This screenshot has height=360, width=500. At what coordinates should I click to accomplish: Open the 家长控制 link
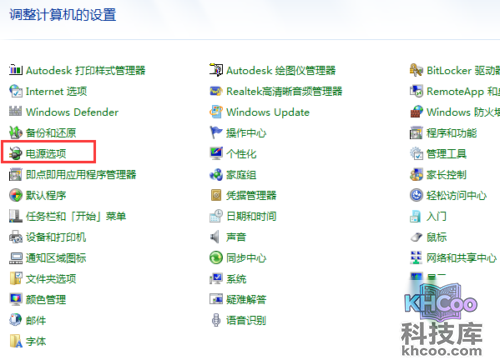pyautogui.click(x=447, y=175)
